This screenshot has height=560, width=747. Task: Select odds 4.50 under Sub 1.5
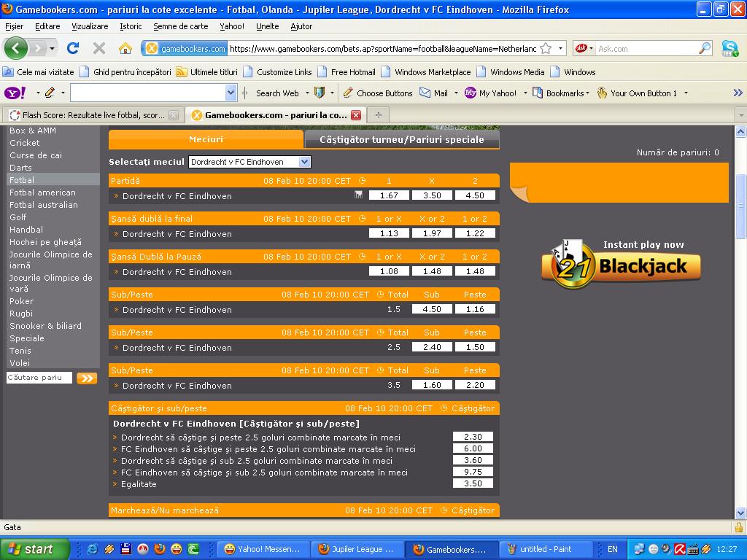[x=432, y=309]
